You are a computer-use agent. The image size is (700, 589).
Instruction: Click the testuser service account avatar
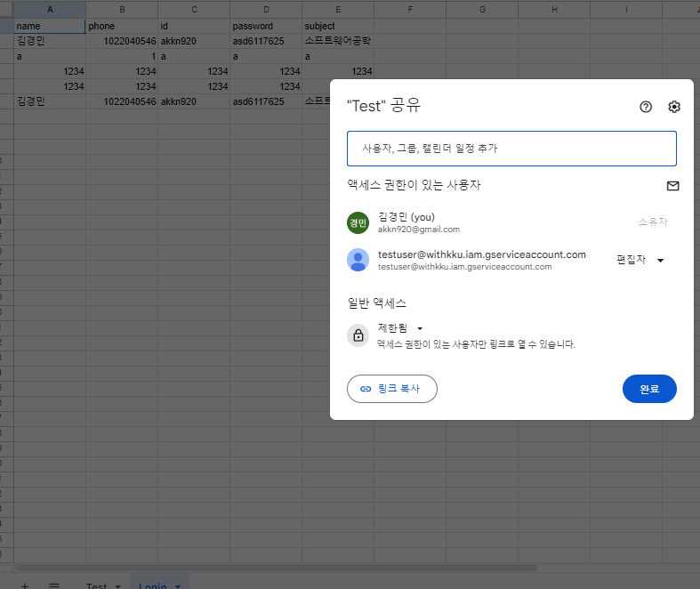(358, 260)
